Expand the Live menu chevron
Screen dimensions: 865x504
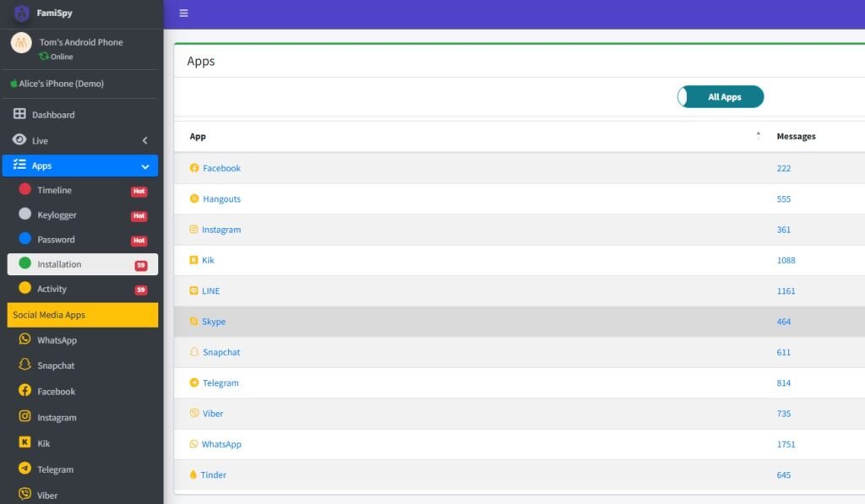point(145,141)
